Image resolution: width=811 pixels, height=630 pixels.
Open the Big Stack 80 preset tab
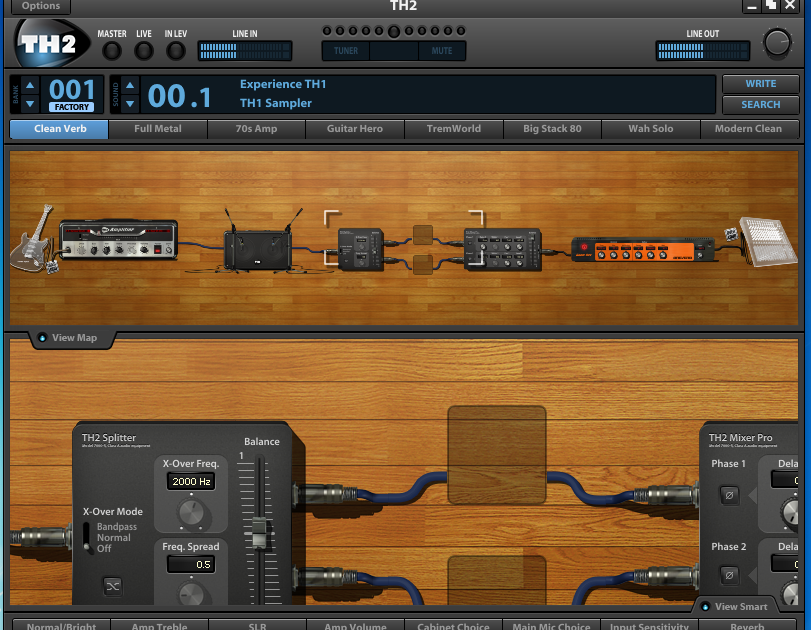(552, 129)
